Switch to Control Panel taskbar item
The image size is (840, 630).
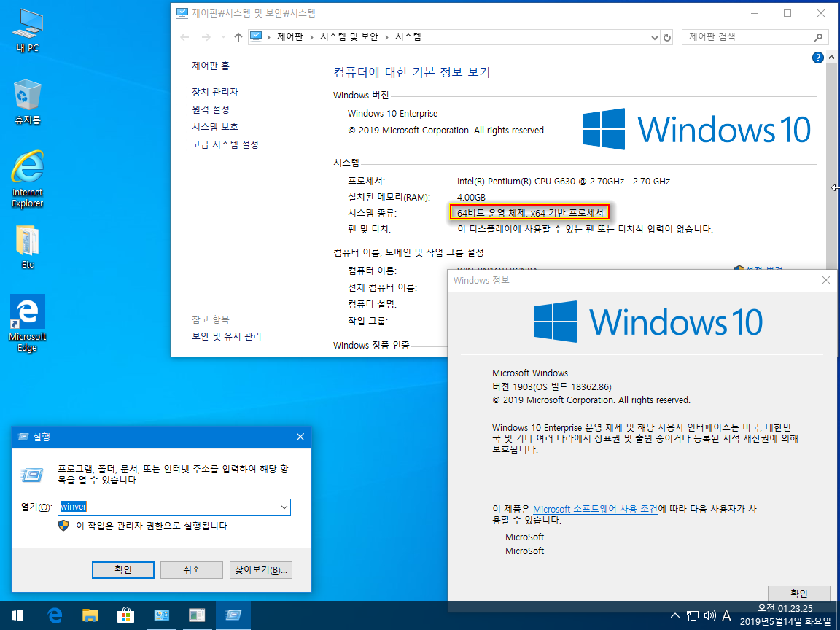pos(161,615)
